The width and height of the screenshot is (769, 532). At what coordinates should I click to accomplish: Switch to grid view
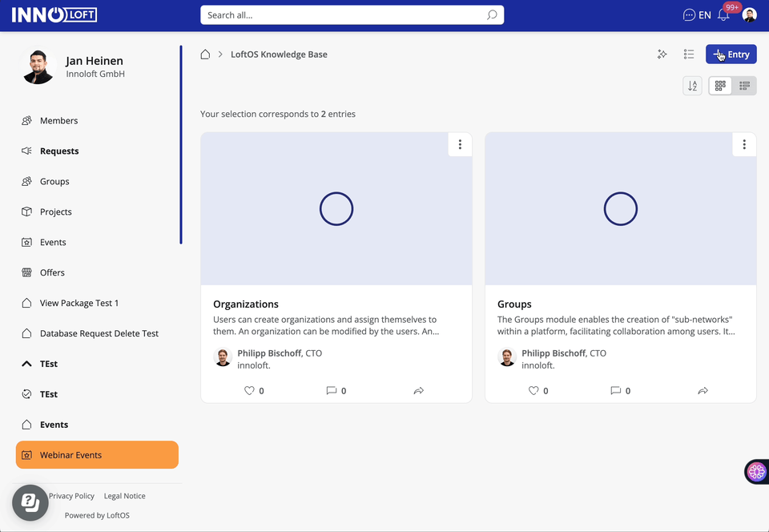pos(720,86)
